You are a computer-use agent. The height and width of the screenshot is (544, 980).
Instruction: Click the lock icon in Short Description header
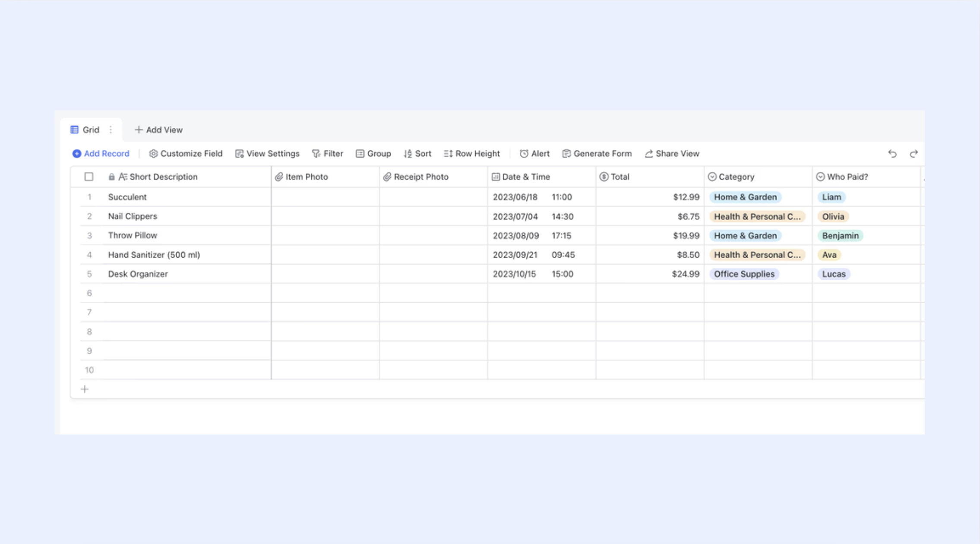(111, 177)
